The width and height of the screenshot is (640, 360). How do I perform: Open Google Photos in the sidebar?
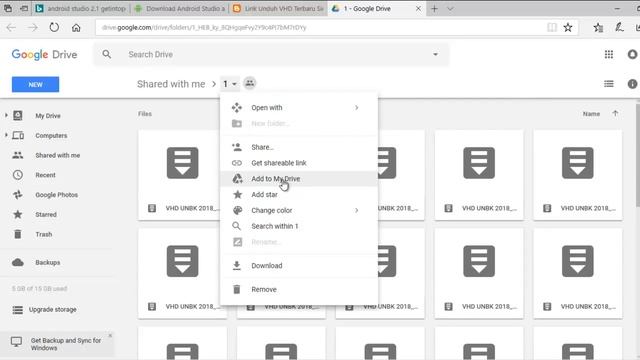[56, 195]
